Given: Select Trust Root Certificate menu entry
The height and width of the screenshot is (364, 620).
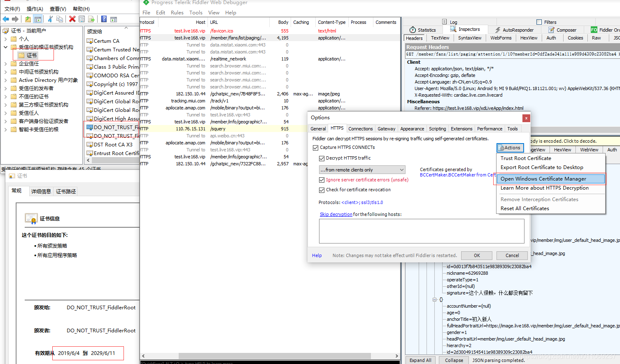Looking at the screenshot, I should (x=526, y=158).
